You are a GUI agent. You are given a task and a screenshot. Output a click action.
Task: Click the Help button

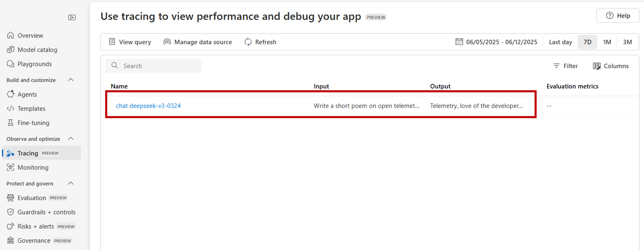618,16
